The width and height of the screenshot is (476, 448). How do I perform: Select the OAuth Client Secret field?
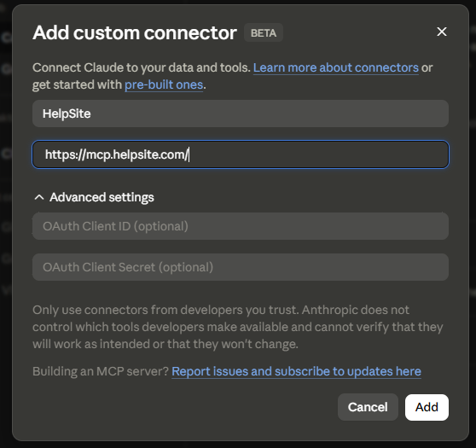(x=241, y=267)
